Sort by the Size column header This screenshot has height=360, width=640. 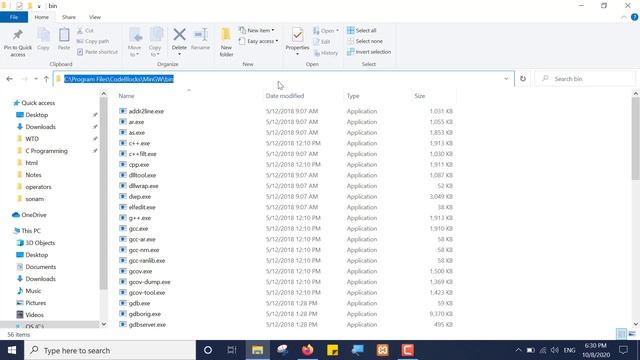tap(420, 96)
